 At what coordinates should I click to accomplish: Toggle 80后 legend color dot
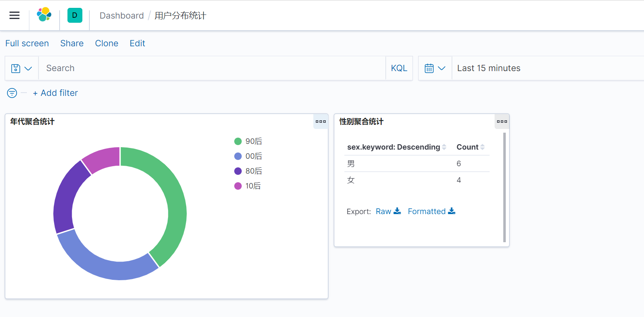pos(238,171)
